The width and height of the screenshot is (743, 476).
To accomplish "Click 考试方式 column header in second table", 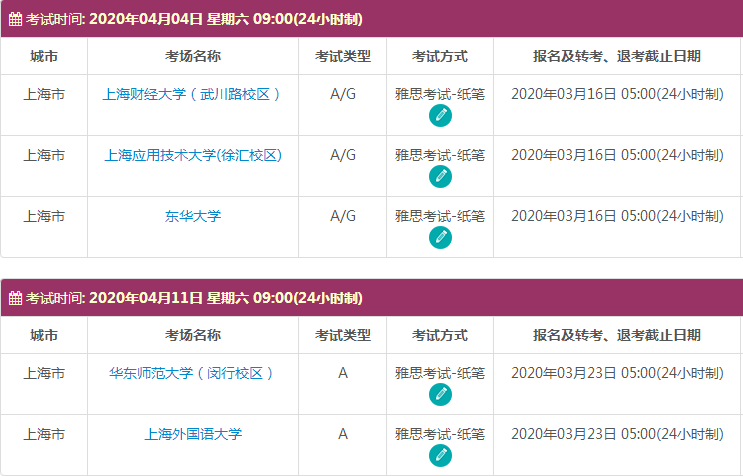I will pos(440,335).
